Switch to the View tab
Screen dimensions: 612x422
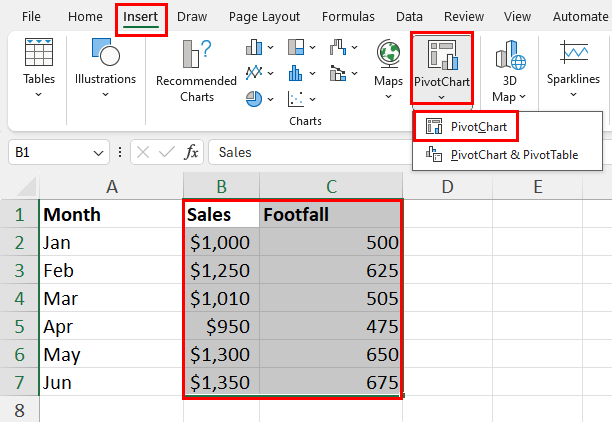click(517, 17)
